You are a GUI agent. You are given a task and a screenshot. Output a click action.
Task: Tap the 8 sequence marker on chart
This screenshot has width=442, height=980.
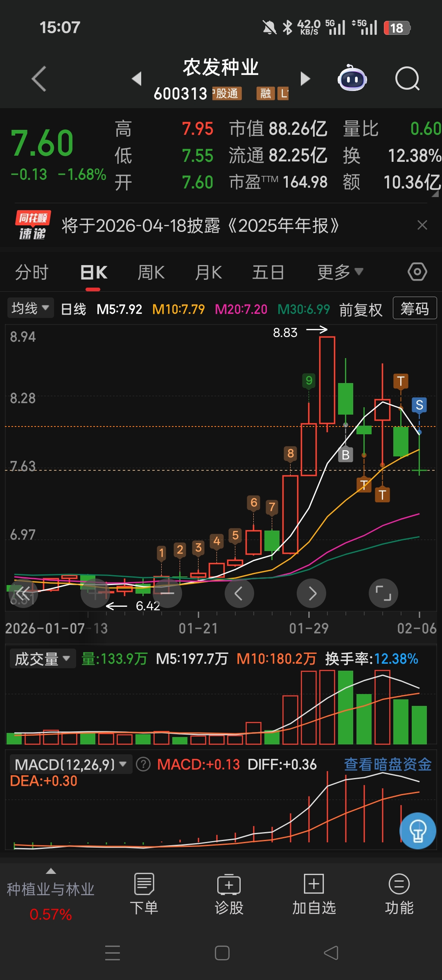(x=291, y=454)
